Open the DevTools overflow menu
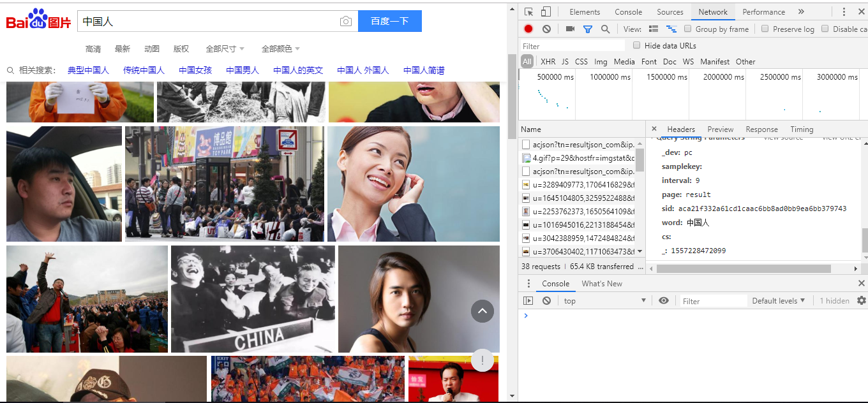 click(844, 11)
